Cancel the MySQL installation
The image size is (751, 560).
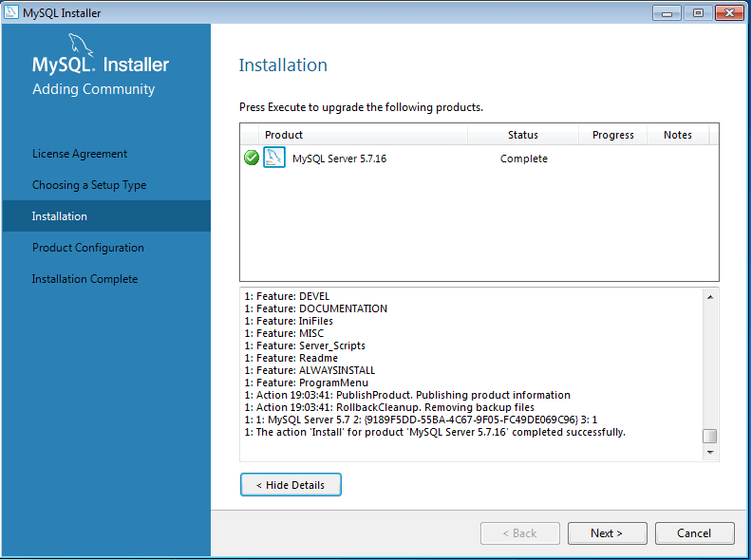coord(694,533)
